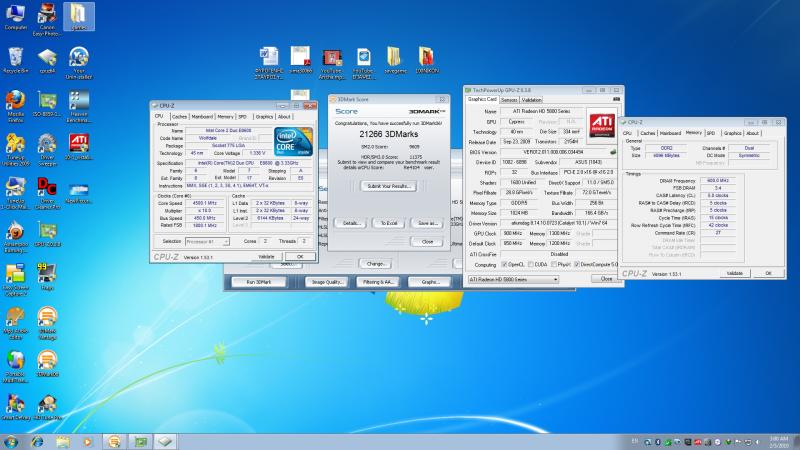Click the Graphs button in 3DMark

click(x=429, y=282)
